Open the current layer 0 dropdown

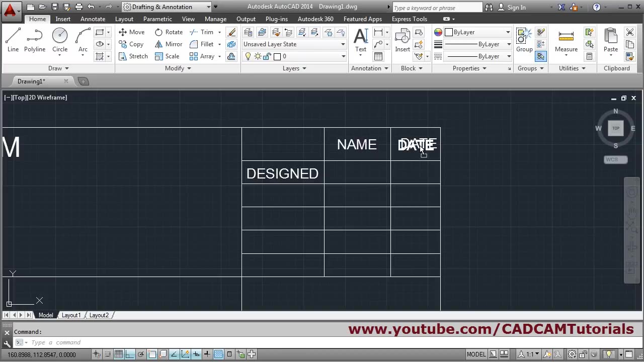(x=294, y=56)
